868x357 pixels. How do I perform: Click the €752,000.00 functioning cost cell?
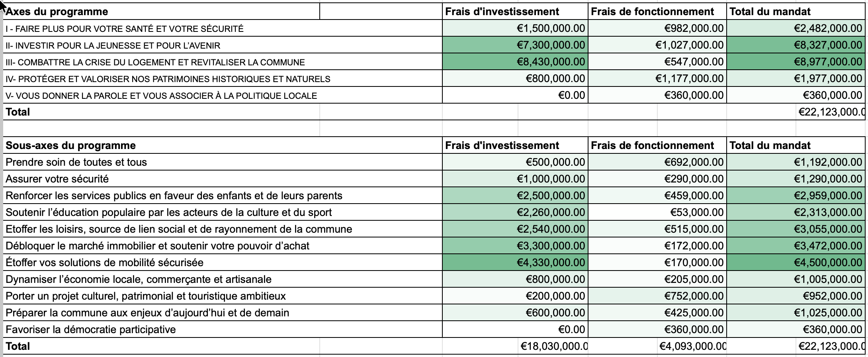coord(694,296)
